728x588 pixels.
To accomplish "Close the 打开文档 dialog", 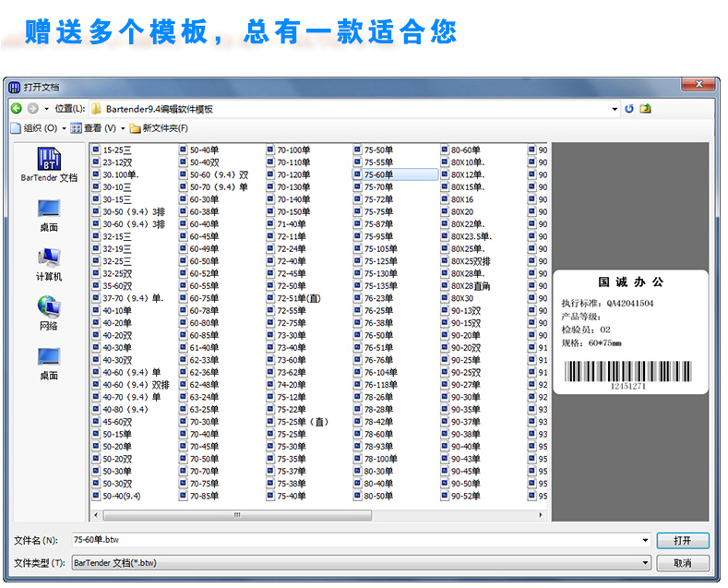I will [698, 84].
